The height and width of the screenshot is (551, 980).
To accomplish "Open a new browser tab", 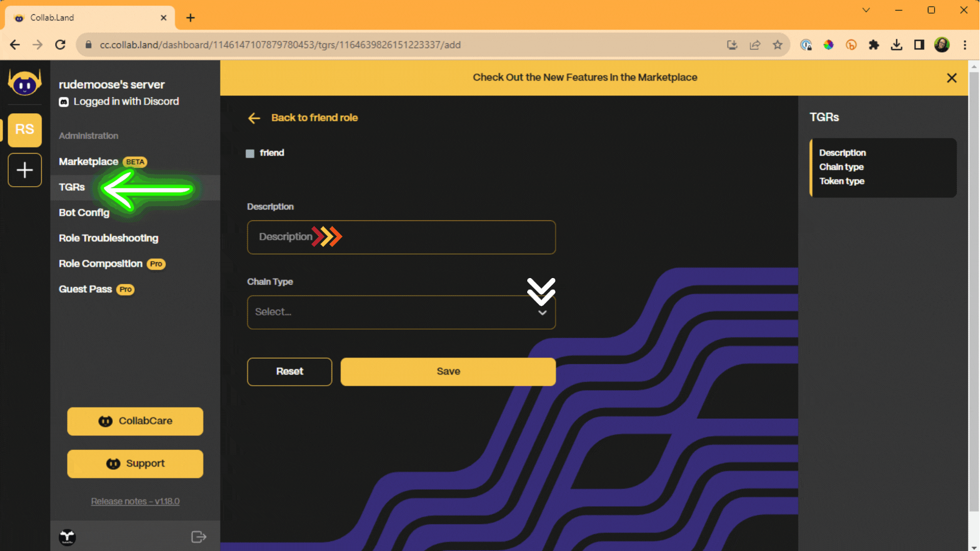I will coord(190,18).
